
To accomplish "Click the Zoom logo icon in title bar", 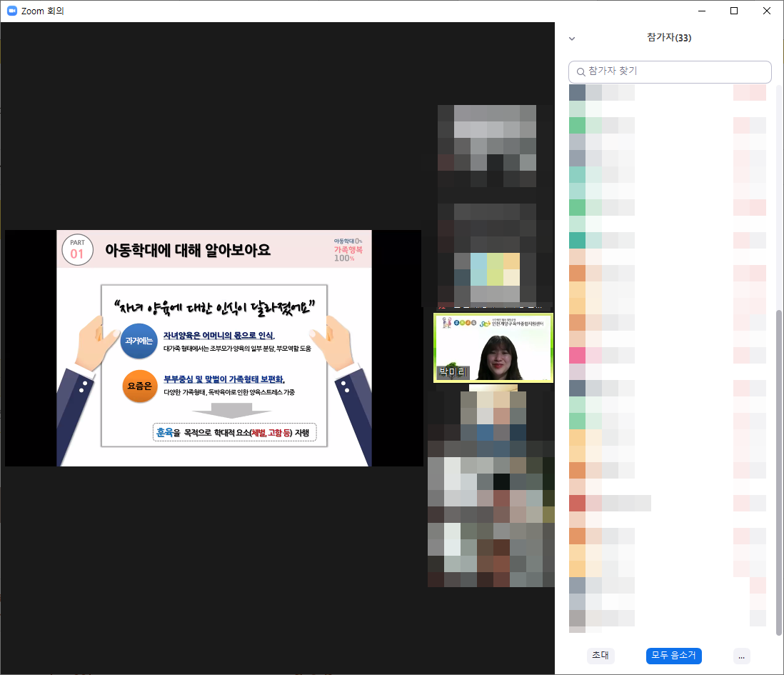I will (x=11, y=11).
